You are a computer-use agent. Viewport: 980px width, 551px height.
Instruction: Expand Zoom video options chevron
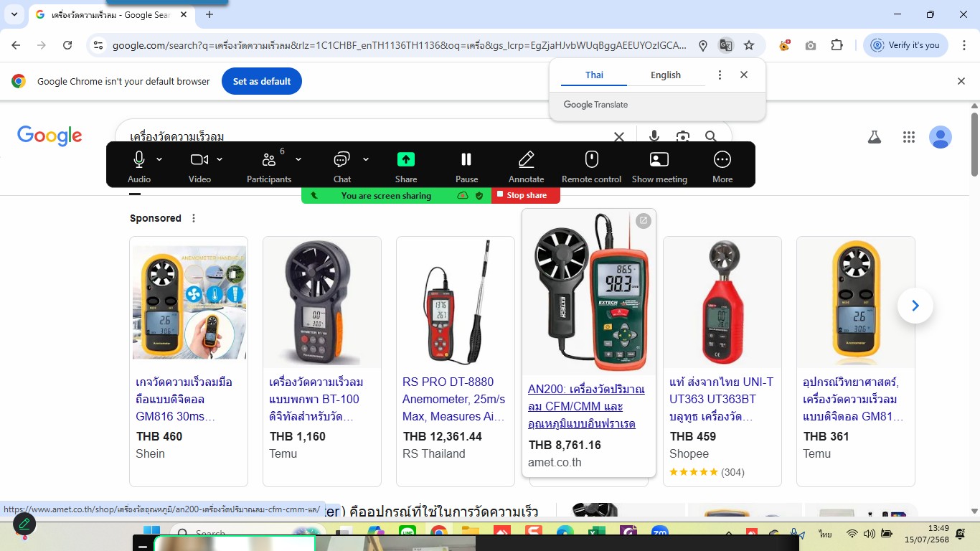(x=220, y=159)
